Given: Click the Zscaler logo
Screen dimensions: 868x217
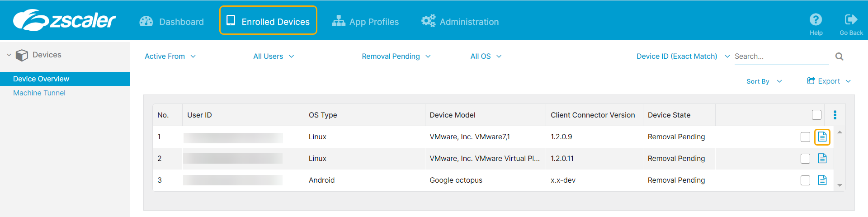Looking at the screenshot, I should [64, 20].
